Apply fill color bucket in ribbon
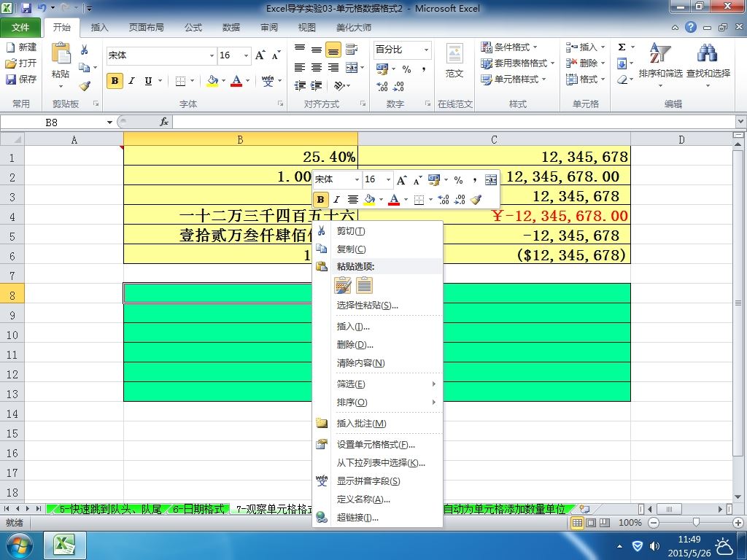The image size is (747, 560). (x=212, y=81)
